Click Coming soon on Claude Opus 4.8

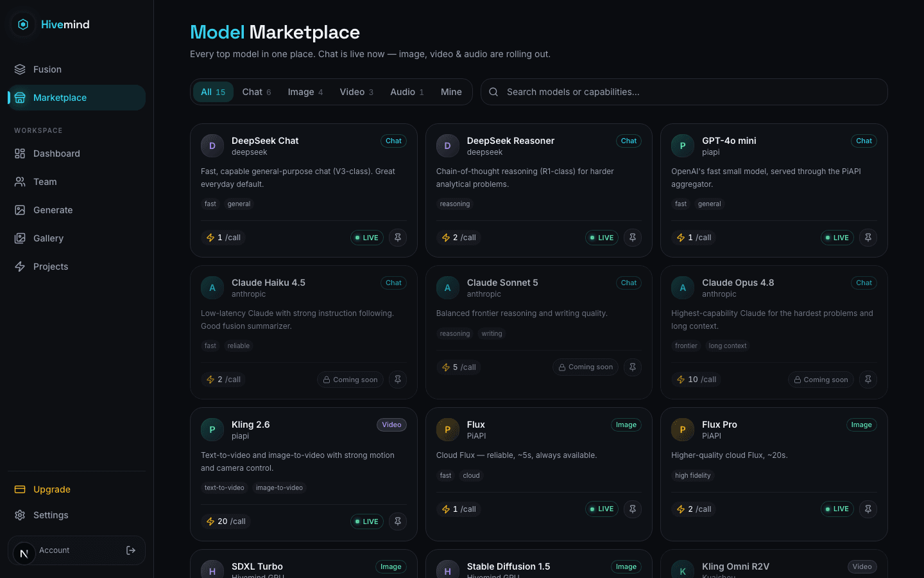pyautogui.click(x=821, y=380)
